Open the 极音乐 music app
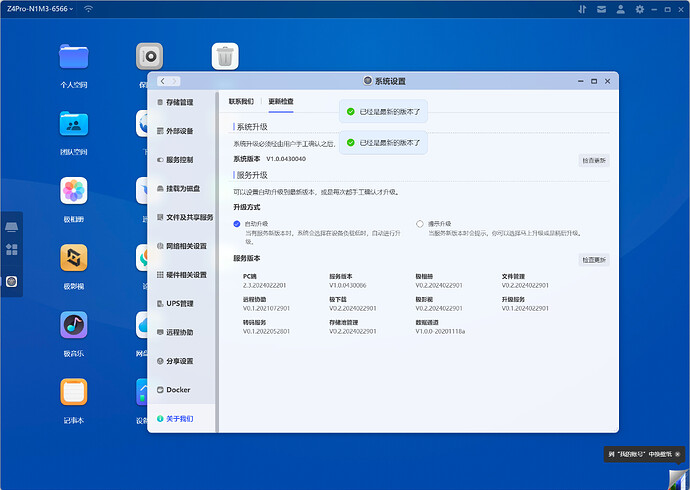This screenshot has width=690, height=490. [74, 325]
